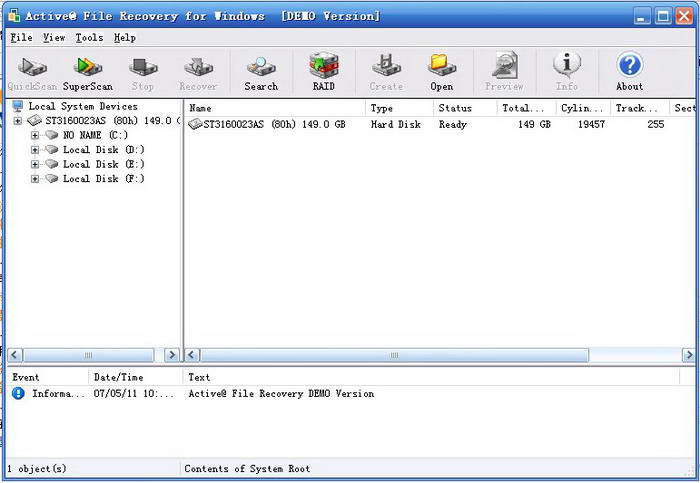This screenshot has height=483, width=700.
Task: Click the Open disk image icon
Action: [x=442, y=66]
